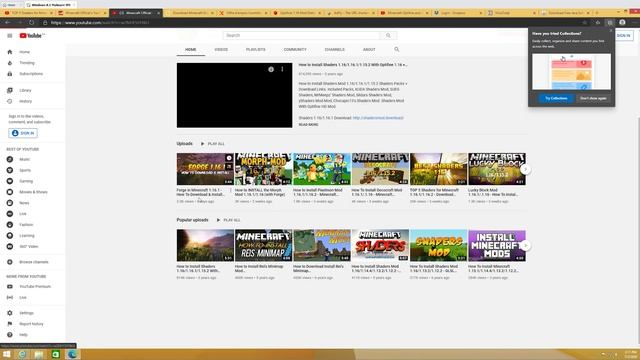Play the featured video player

pyautogui.click(x=234, y=95)
